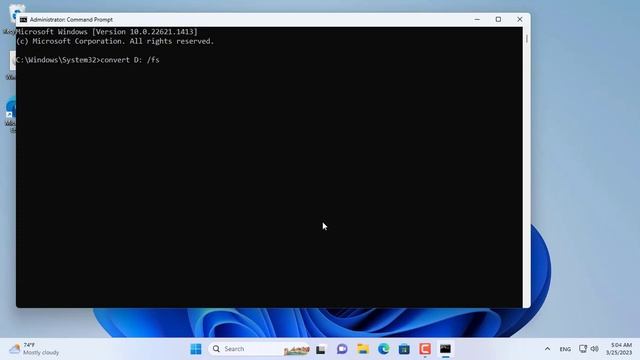
Task: Open the Windows Start menu
Action: pos(196,349)
